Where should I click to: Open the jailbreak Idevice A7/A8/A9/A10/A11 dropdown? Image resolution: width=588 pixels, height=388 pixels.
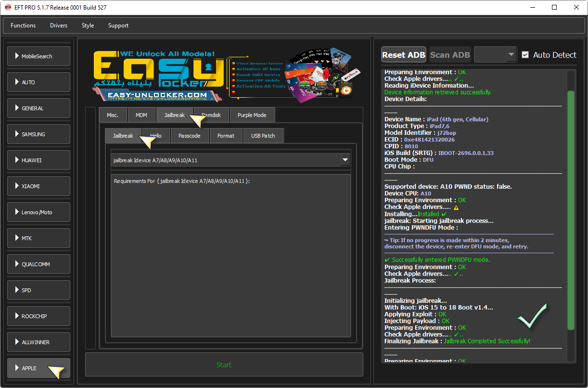tap(230, 160)
